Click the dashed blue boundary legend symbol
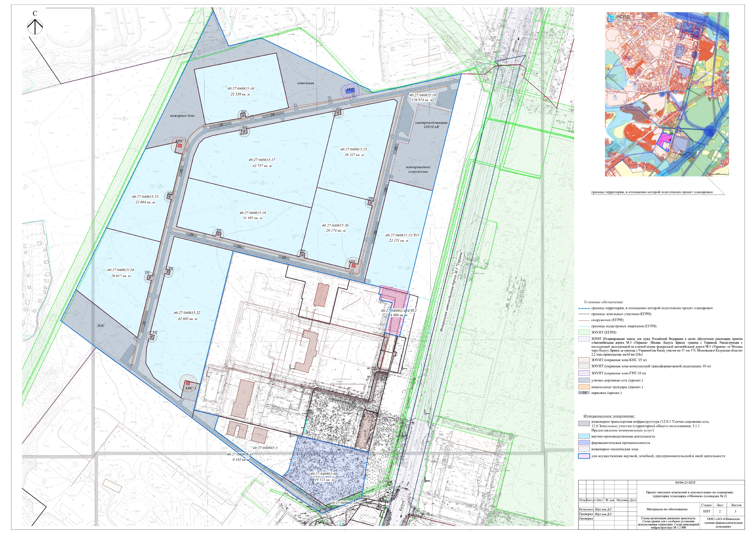This screenshot has width=756, height=534. [x=584, y=309]
